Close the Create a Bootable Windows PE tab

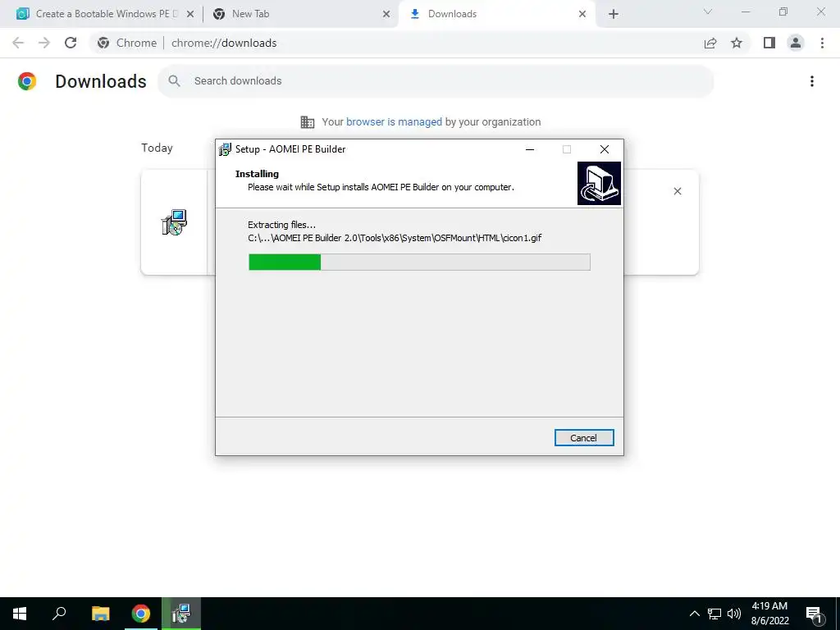(190, 15)
